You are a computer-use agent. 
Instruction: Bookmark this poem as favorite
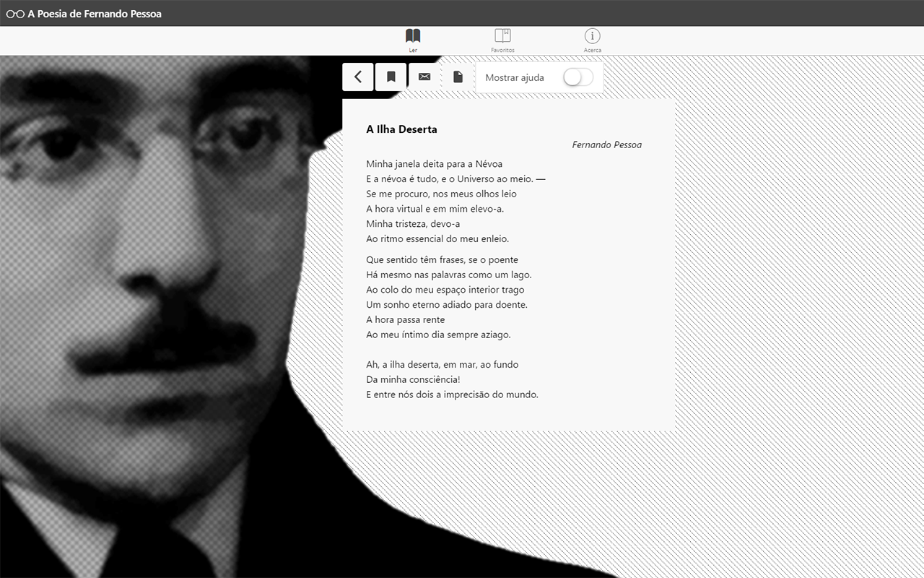391,77
